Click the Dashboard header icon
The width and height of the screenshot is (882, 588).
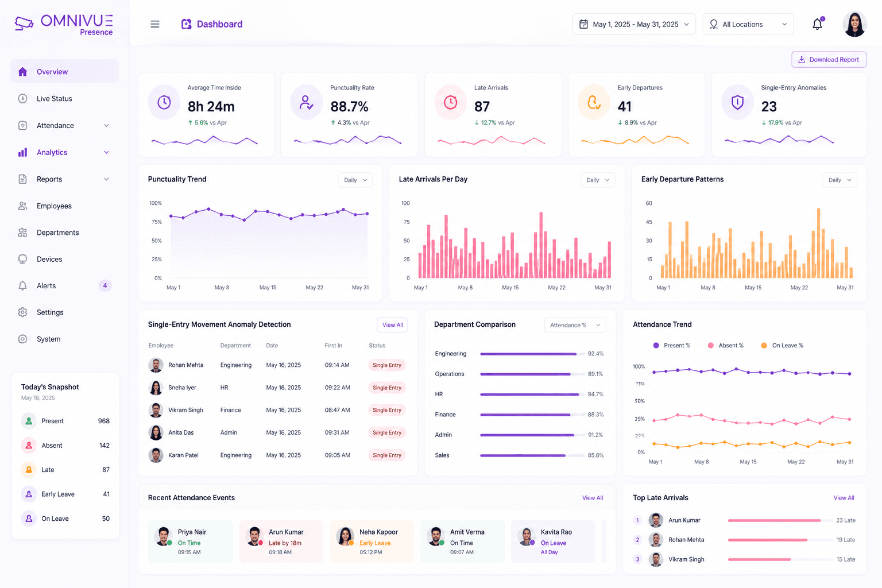[x=187, y=24]
